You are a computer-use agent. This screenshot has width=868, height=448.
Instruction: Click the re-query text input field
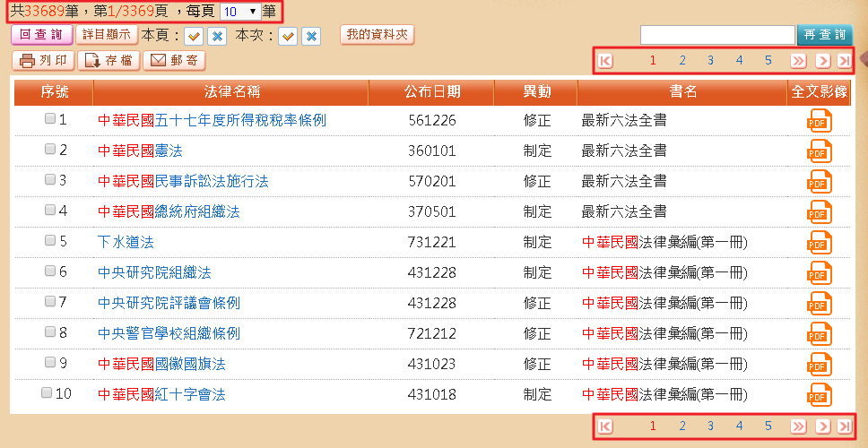coord(717,35)
